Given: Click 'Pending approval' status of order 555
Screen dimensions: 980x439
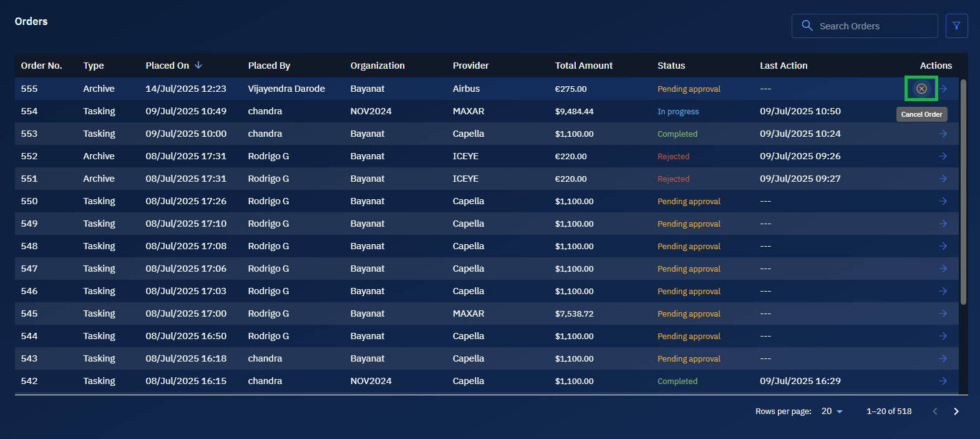Looking at the screenshot, I should pyautogui.click(x=689, y=89).
